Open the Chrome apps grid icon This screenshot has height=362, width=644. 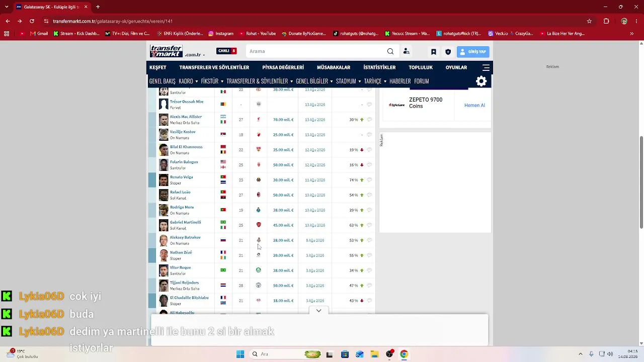7,34
